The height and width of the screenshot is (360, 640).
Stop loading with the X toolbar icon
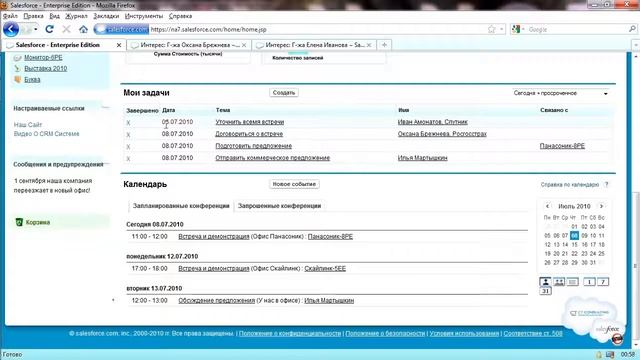[x=66, y=29]
